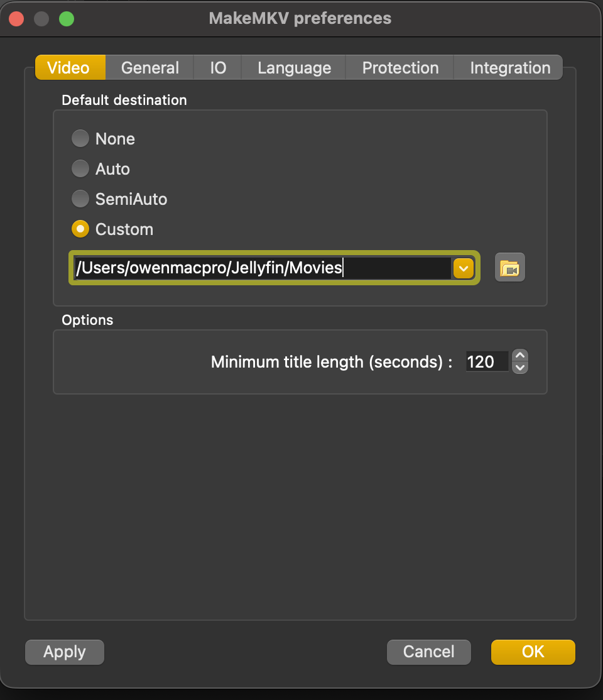
Task: Open the folder browse icon button
Action: (x=509, y=268)
